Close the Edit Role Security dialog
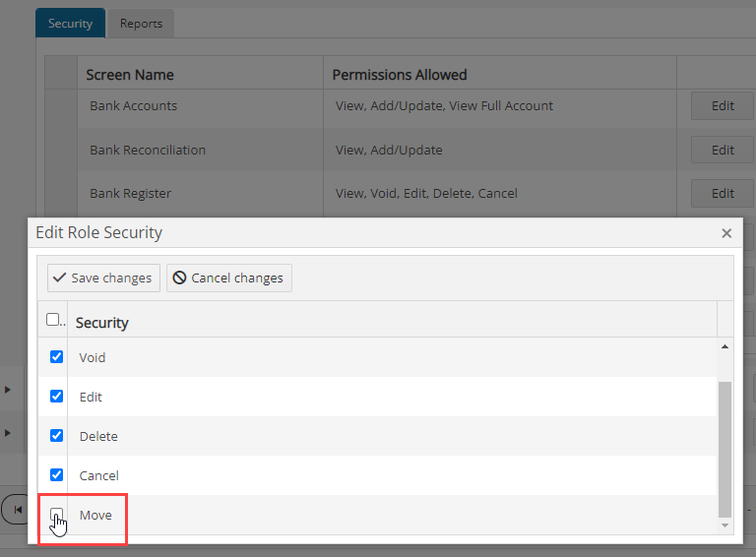This screenshot has height=557, width=756. [726, 233]
